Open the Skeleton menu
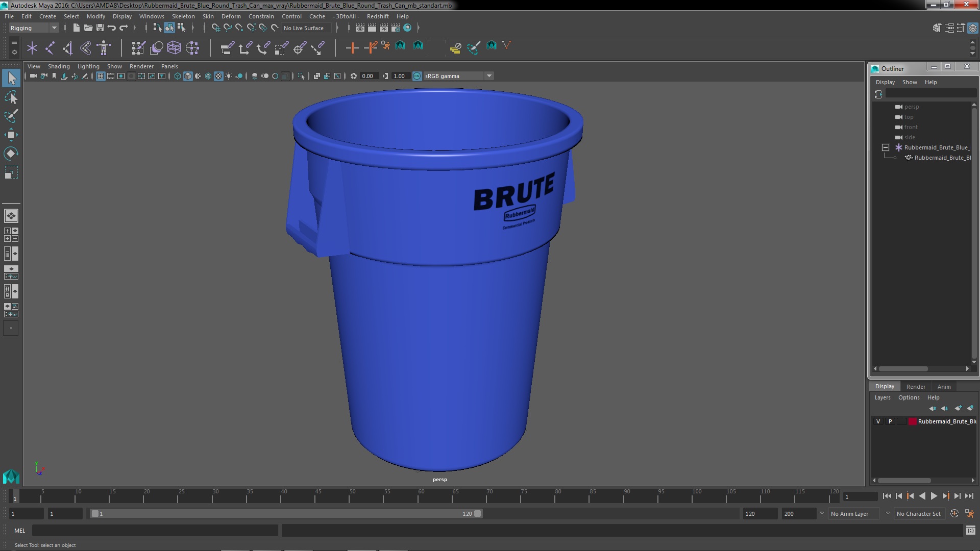 183,16
